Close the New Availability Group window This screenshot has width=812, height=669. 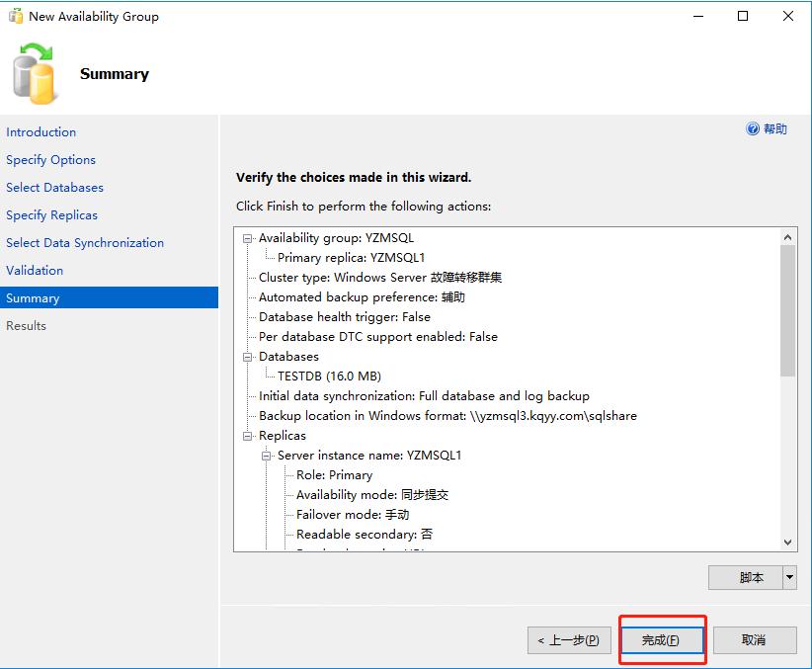(x=788, y=16)
